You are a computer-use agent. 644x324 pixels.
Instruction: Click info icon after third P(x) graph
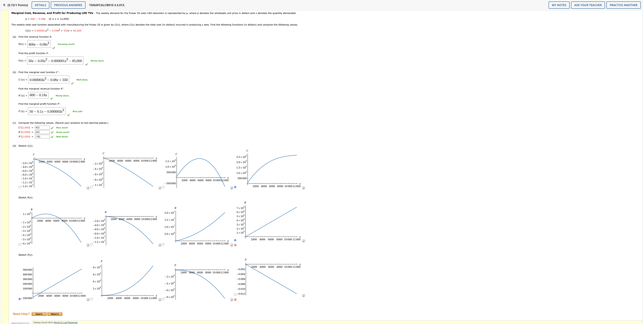[232, 300]
